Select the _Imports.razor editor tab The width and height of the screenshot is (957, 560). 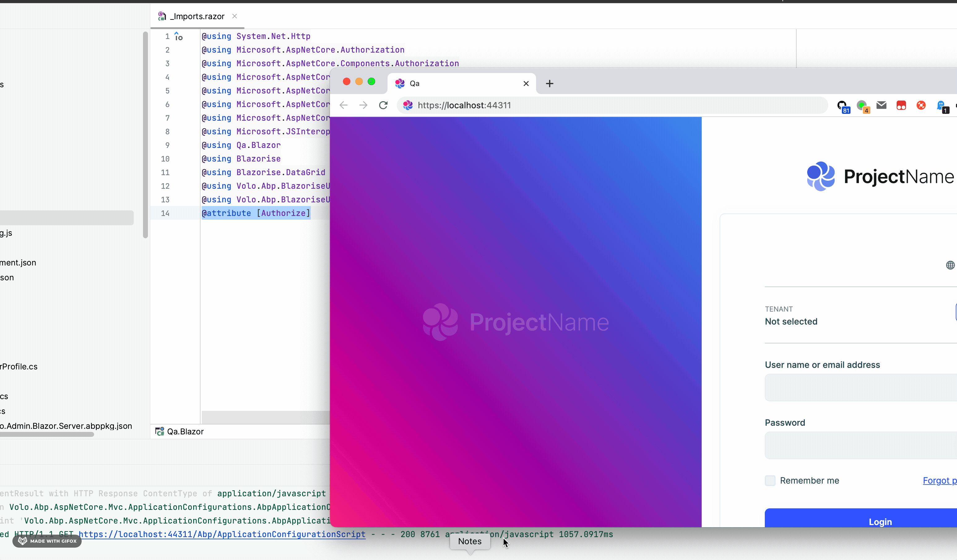[x=197, y=16]
